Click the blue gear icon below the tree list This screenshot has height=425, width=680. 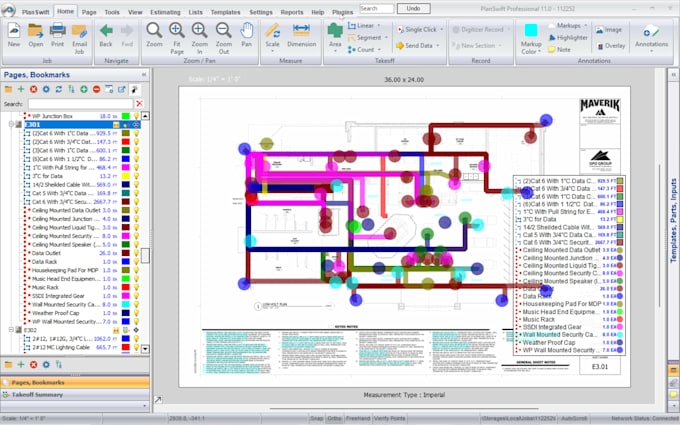click(x=46, y=365)
